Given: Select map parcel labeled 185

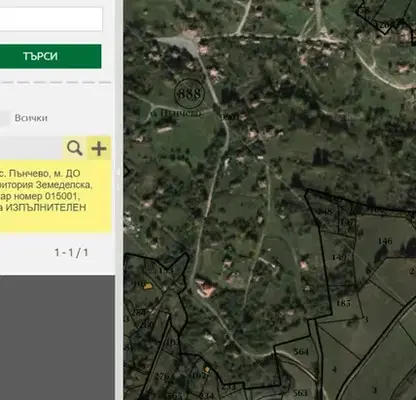Looking at the screenshot, I should (x=343, y=303).
